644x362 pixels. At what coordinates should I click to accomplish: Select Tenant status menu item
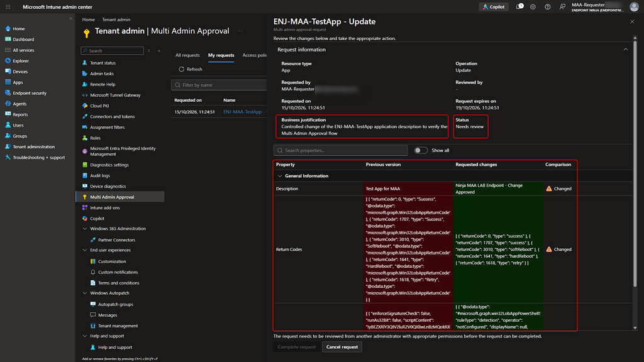coord(103,63)
